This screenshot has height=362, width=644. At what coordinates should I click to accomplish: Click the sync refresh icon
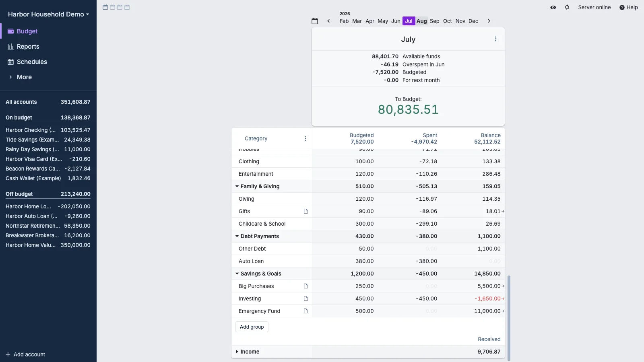pos(567,7)
